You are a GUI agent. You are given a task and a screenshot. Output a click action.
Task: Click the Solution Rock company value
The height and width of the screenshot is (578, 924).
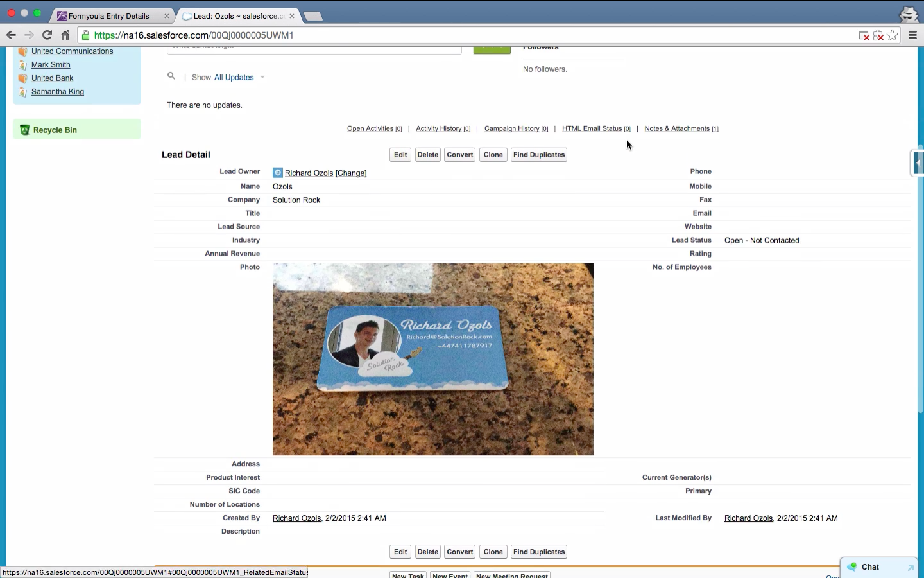tap(296, 200)
